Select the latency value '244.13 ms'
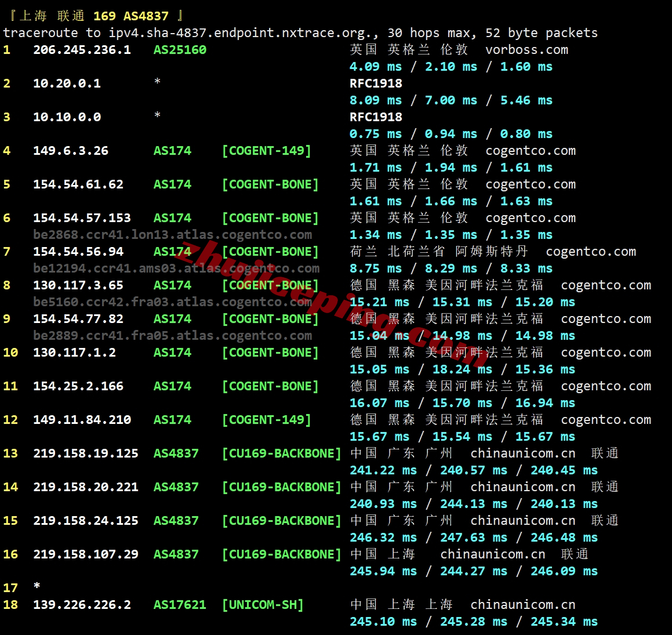The width and height of the screenshot is (672, 635). coord(474,504)
